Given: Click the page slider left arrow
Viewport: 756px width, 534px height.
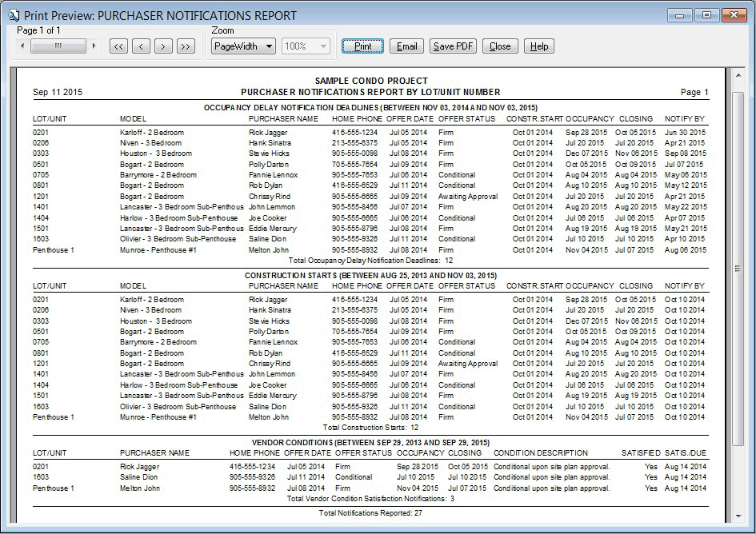Looking at the screenshot, I should click(x=22, y=46).
